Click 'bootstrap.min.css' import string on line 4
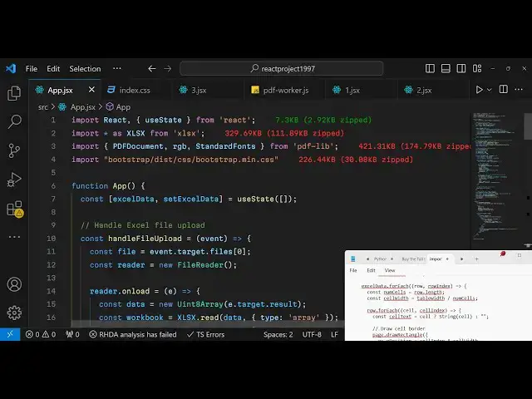 pos(191,160)
